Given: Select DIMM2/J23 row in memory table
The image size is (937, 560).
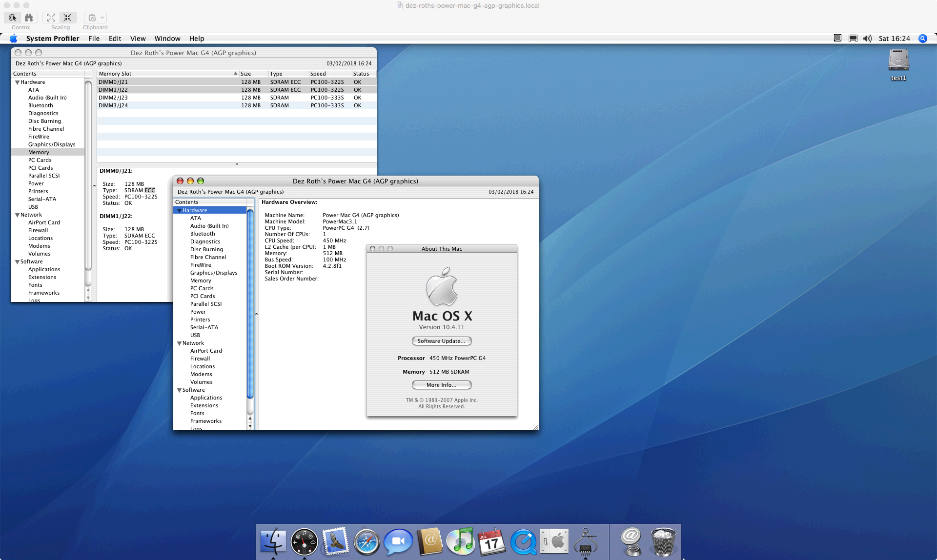Looking at the screenshot, I should click(x=237, y=98).
